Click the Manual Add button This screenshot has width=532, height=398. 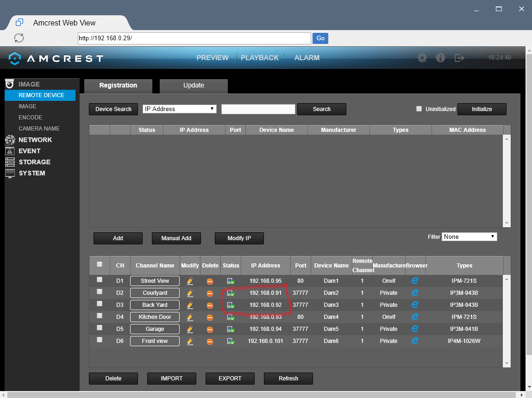(176, 238)
